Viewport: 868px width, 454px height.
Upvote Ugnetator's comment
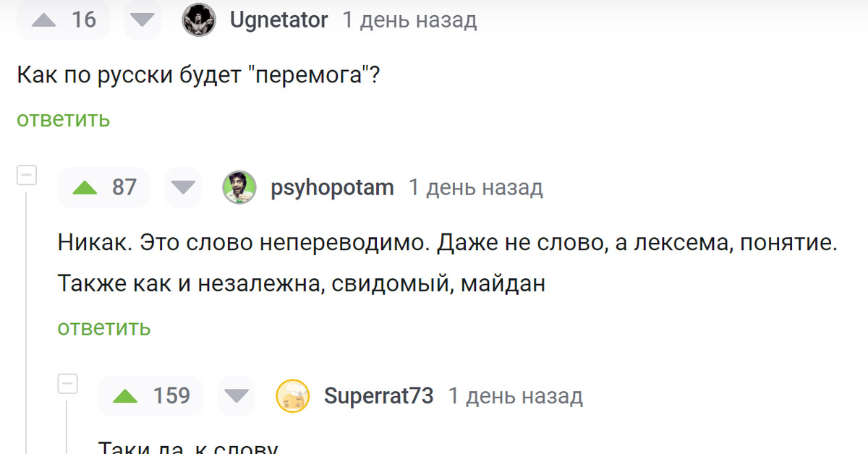pos(44,20)
